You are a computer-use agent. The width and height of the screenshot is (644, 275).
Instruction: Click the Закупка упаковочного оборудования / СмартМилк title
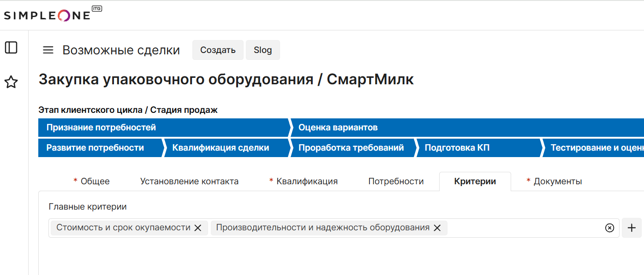(x=226, y=80)
